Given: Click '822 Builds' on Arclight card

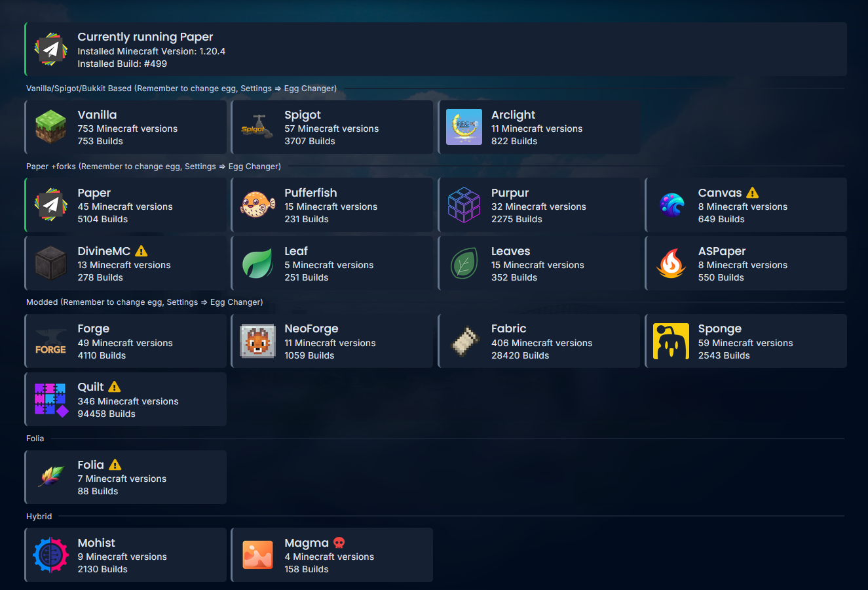Looking at the screenshot, I should (x=514, y=141).
